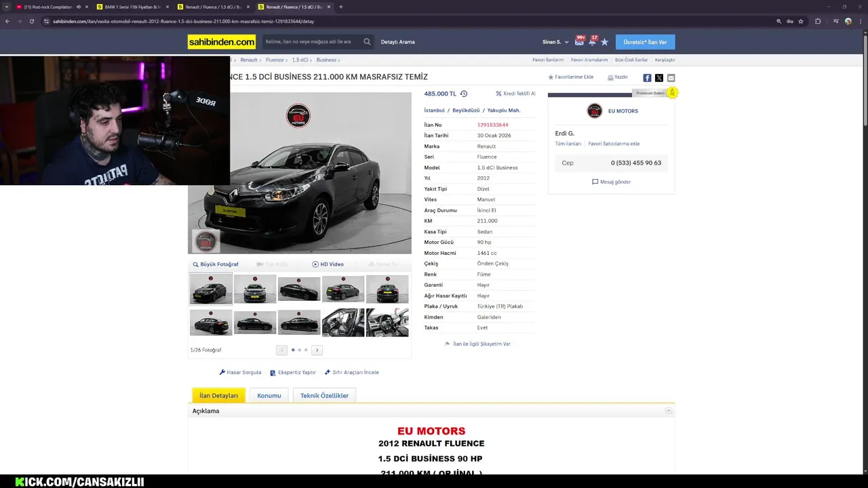Viewport: 868px width, 488px height.
Task: Click the browser address bar URL
Action: tap(183, 21)
